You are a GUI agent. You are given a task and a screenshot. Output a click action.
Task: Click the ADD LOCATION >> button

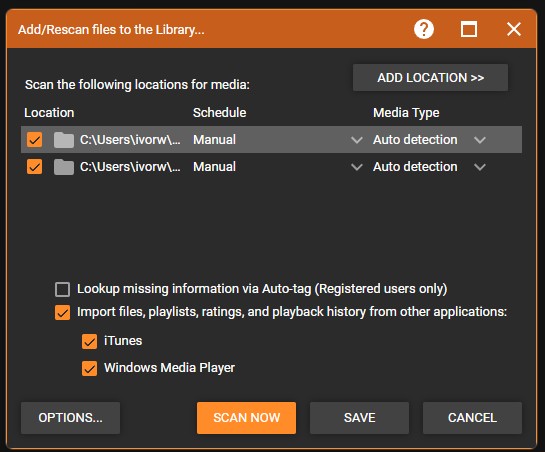click(x=430, y=78)
